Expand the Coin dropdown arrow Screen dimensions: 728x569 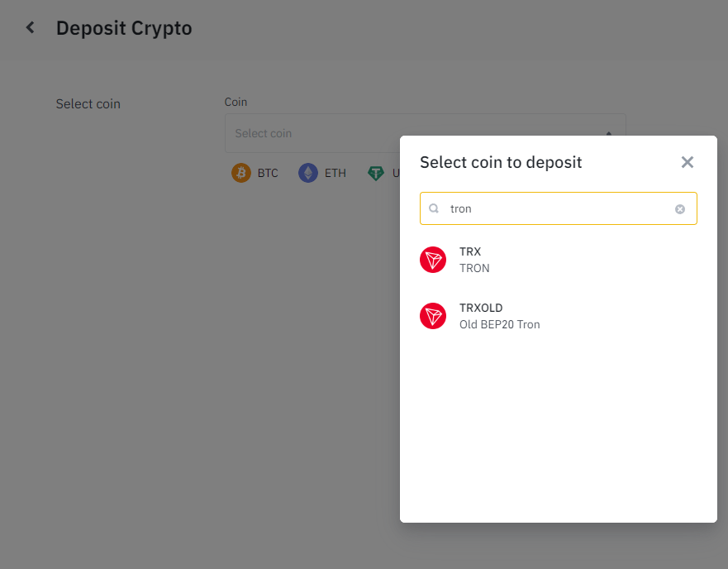pyautogui.click(x=609, y=133)
